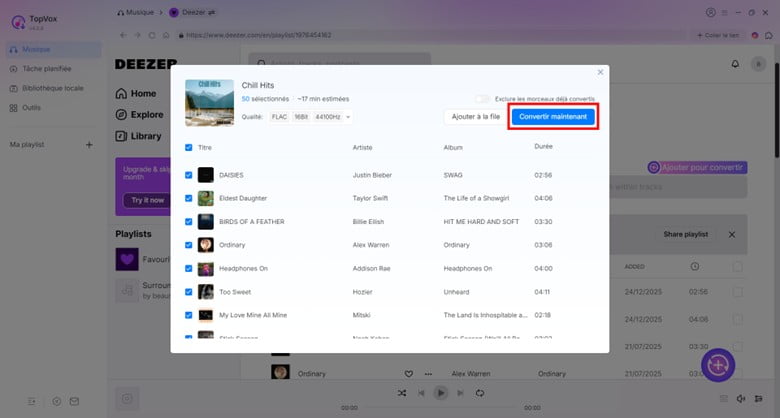The image size is (780, 418).
Task: Go to Deezer Home
Action: 136,94
